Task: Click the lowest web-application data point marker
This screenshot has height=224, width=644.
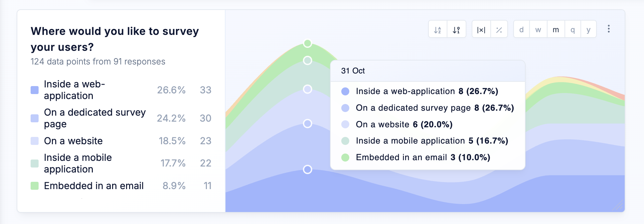Action: point(308,169)
